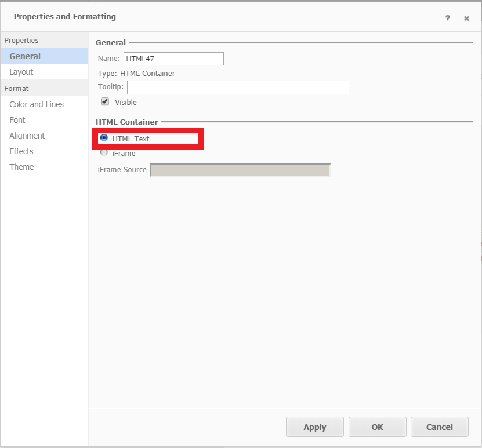Open the Theme settings page
Screen dimensions: 482x448
21,167
